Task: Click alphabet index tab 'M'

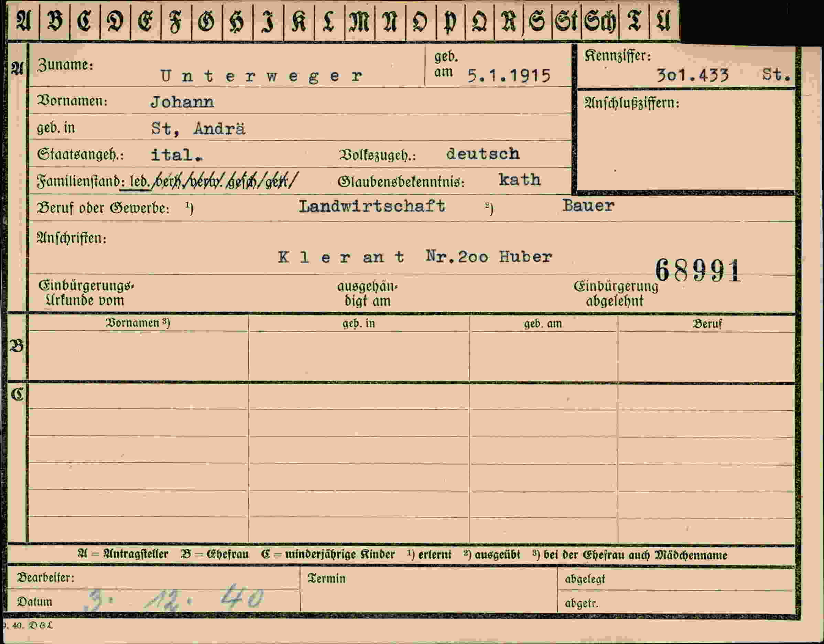Action: tap(360, 21)
